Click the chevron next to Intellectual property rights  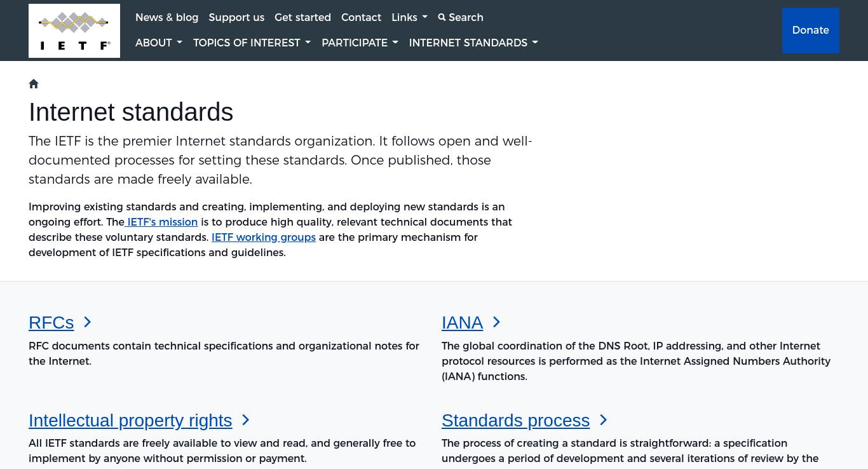[246, 420]
